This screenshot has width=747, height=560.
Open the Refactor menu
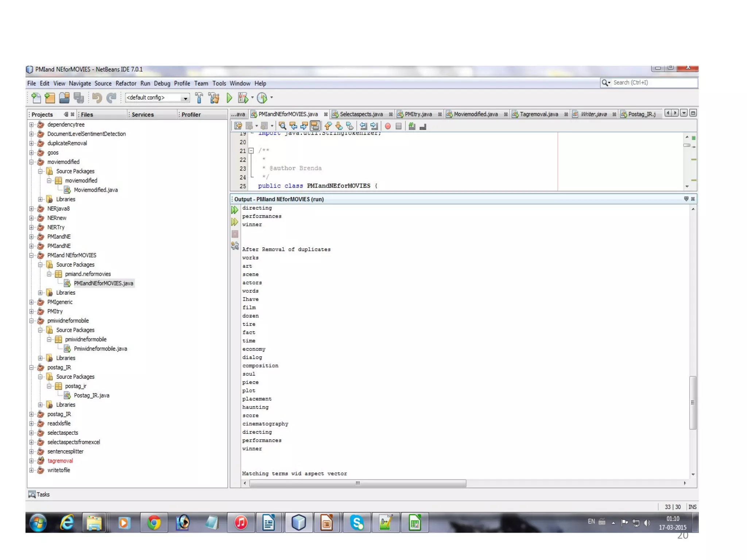coord(126,84)
